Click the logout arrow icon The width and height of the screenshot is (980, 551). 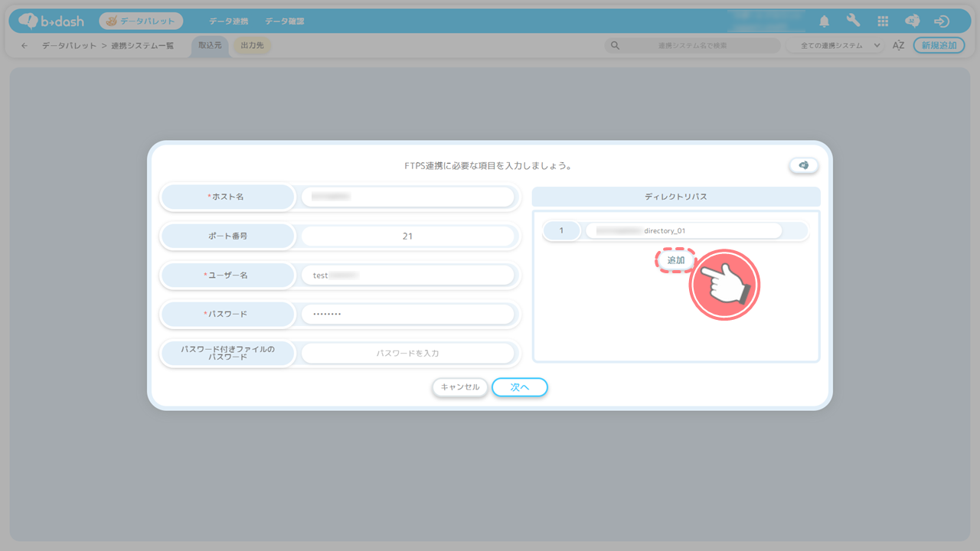[942, 21]
